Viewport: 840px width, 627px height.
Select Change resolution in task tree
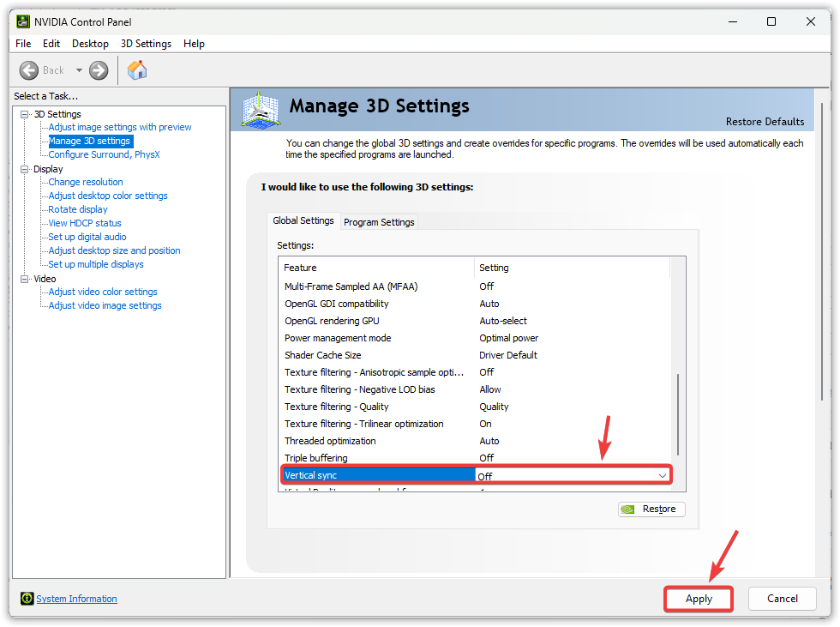click(86, 182)
